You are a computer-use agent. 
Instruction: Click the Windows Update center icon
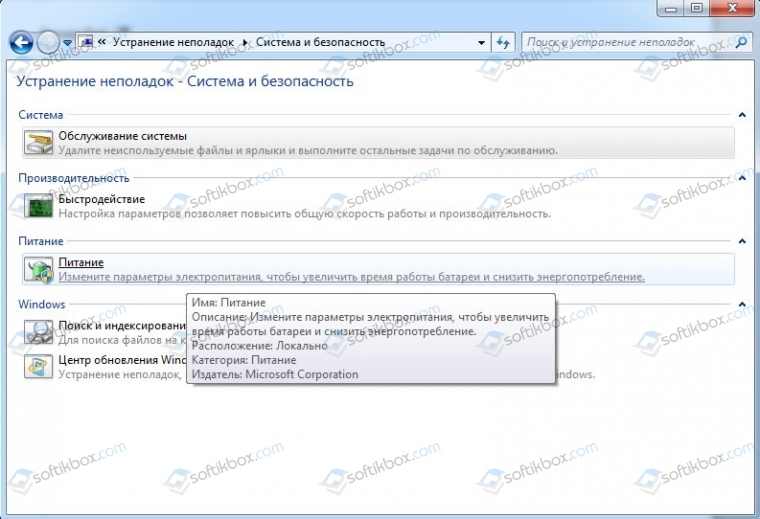(38, 366)
